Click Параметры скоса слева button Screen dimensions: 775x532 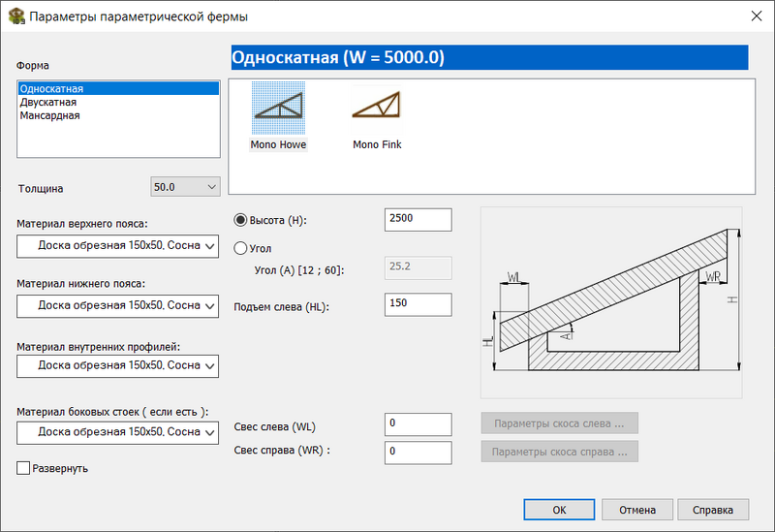click(560, 423)
